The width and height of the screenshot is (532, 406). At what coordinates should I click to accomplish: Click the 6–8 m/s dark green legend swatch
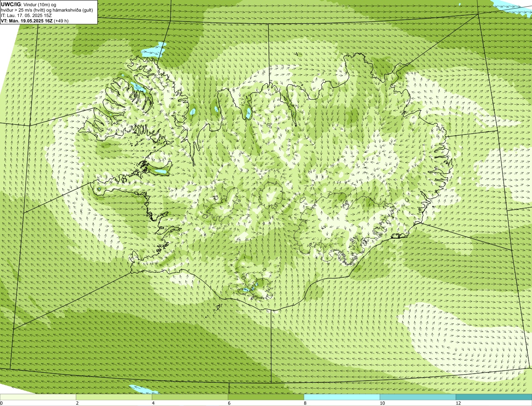[x=266, y=397]
